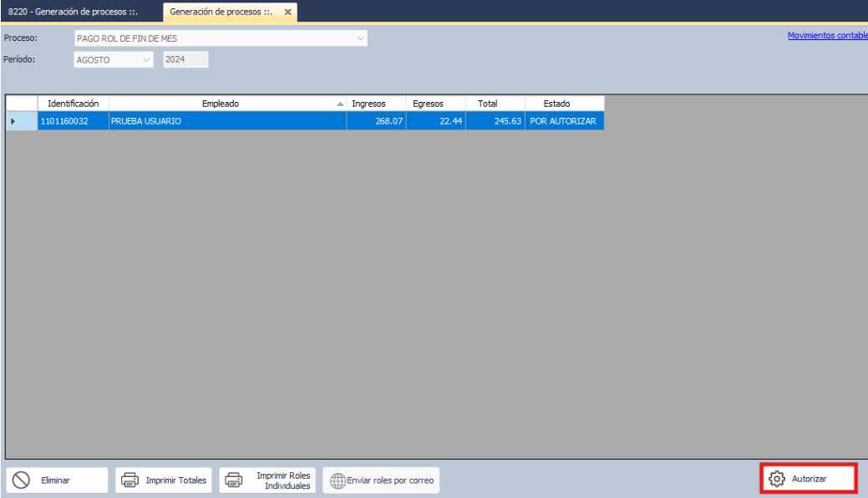Click the printer icon for Imprimir Totales
Image resolution: width=868 pixels, height=498 pixels.
point(129,480)
